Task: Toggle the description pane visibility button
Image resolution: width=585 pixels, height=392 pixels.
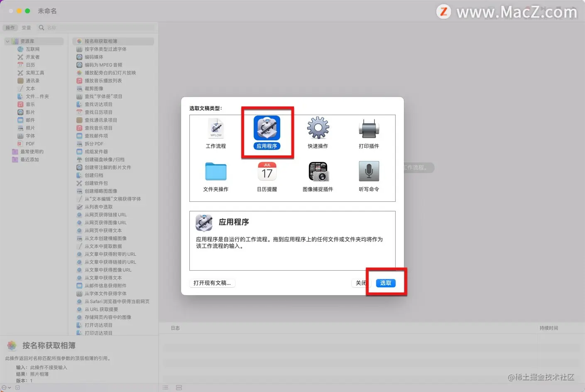Action: pyautogui.click(x=17, y=388)
